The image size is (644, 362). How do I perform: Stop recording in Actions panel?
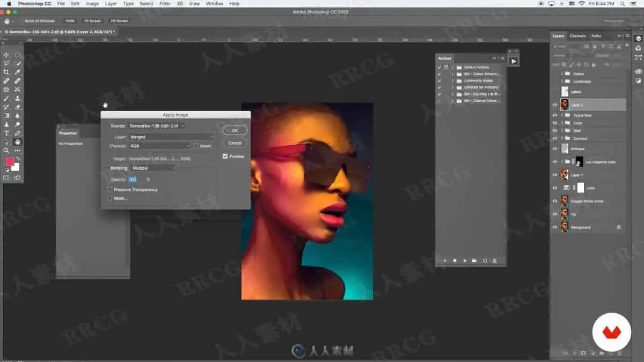(445, 261)
